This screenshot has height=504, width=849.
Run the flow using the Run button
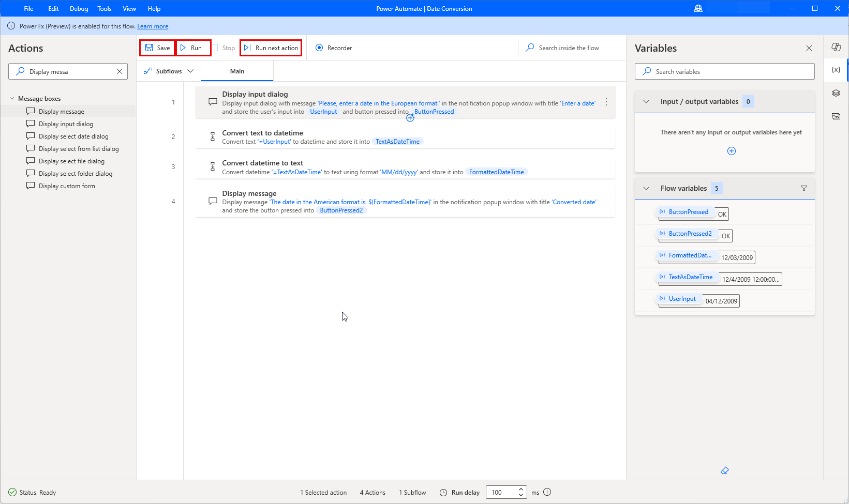click(193, 48)
